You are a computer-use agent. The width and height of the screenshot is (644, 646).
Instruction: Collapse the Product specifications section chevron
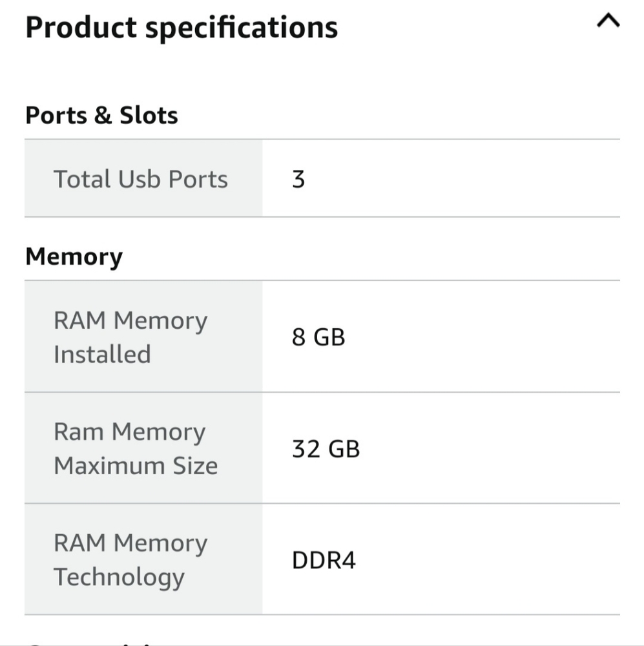[x=608, y=20]
